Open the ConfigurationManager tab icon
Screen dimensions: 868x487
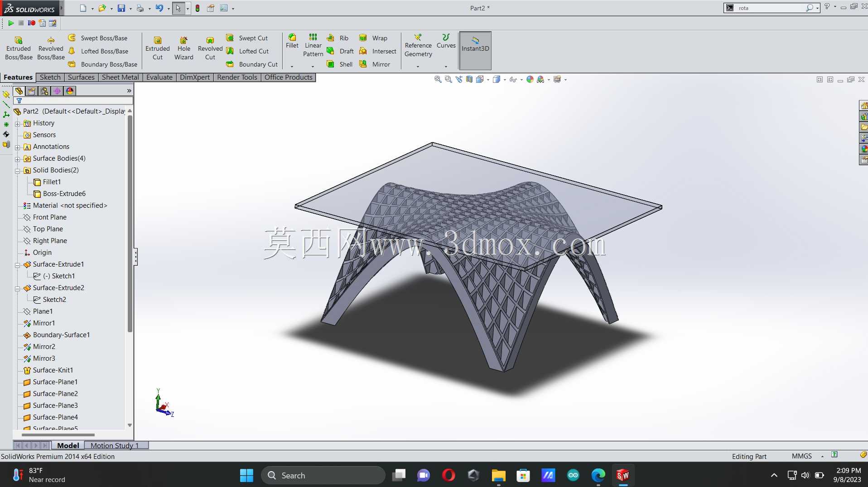tap(44, 91)
